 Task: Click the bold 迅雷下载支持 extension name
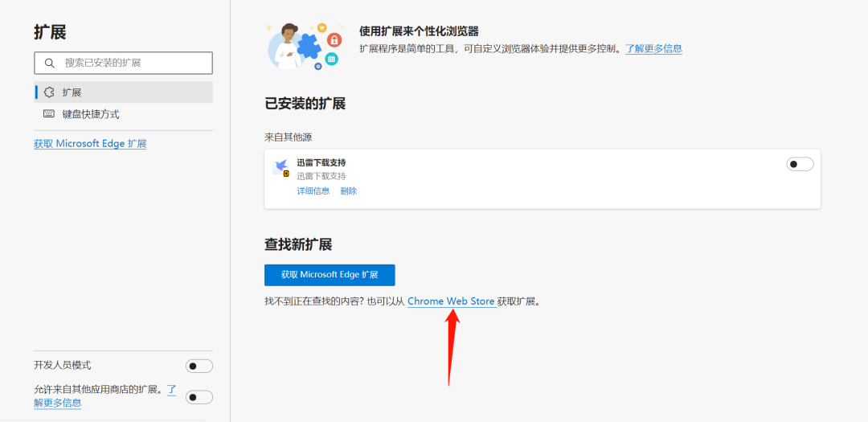pos(321,163)
